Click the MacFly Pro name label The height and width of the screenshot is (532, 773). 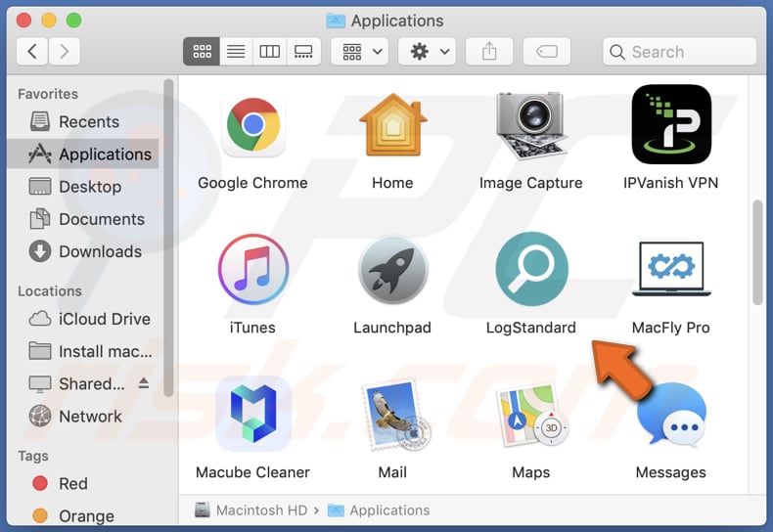pyautogui.click(x=671, y=328)
